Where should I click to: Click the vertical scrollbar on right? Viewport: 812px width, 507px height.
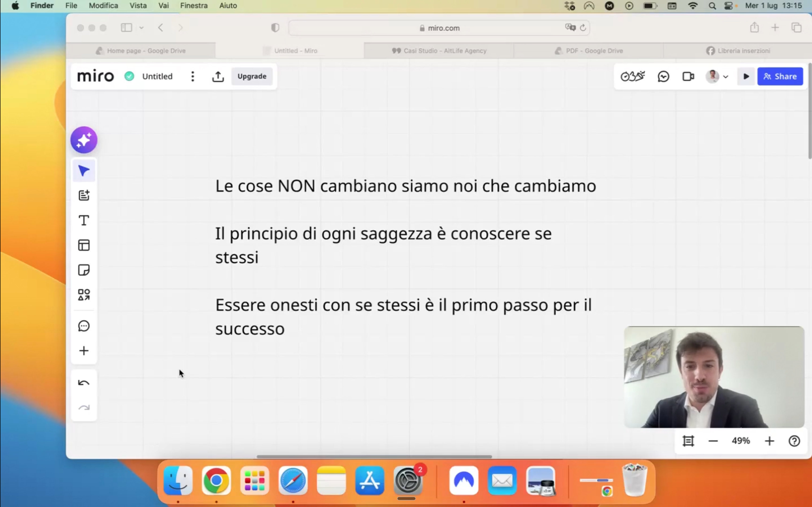click(x=810, y=111)
